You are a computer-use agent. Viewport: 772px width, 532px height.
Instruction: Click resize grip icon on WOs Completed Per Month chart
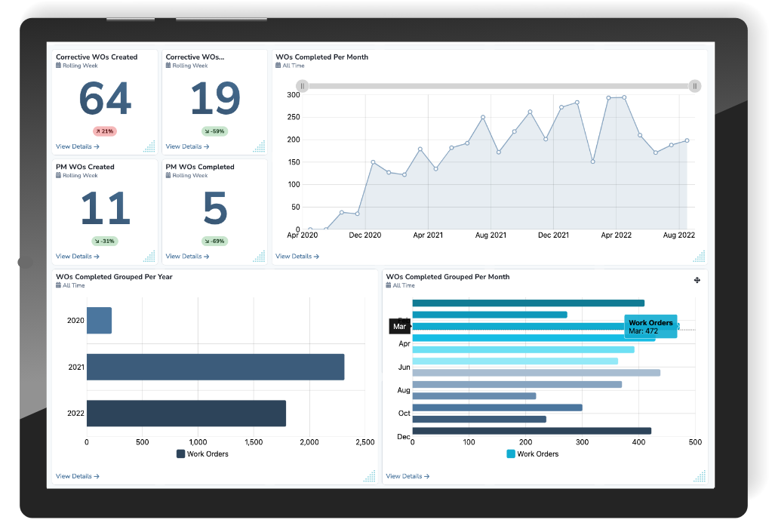pos(699,256)
